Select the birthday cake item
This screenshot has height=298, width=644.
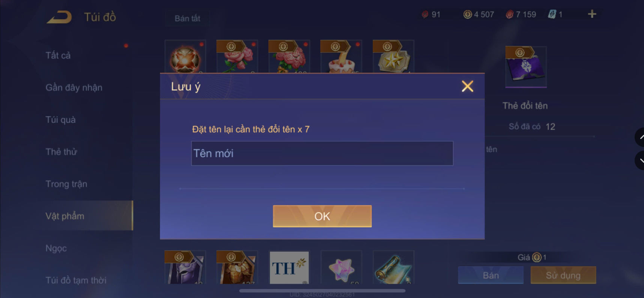pyautogui.click(x=341, y=56)
